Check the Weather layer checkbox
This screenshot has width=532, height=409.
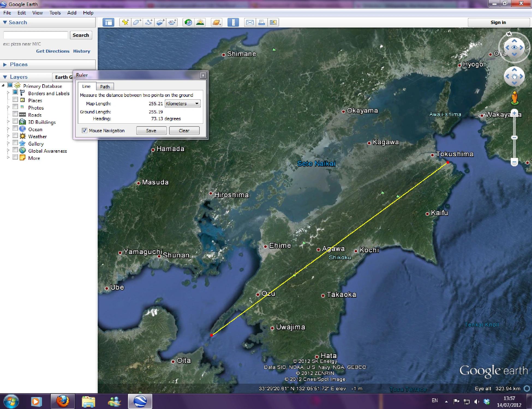pyautogui.click(x=15, y=136)
